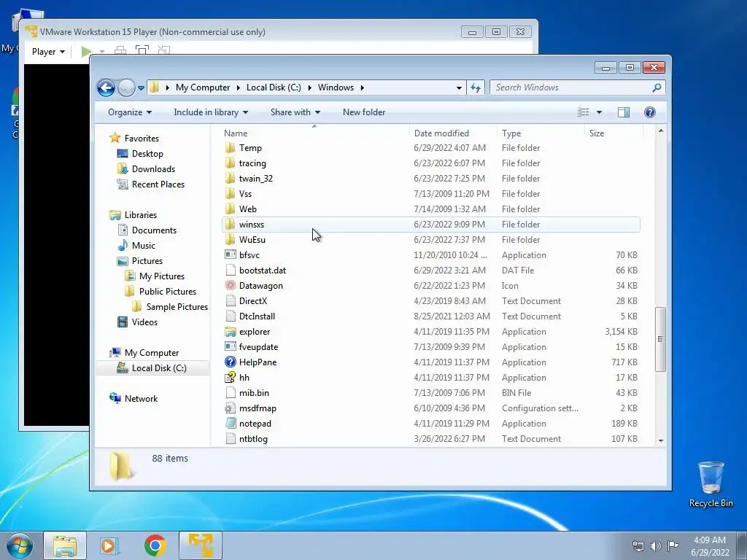Select the notepad application icon
Image resolution: width=747 pixels, height=560 pixels.
point(230,424)
